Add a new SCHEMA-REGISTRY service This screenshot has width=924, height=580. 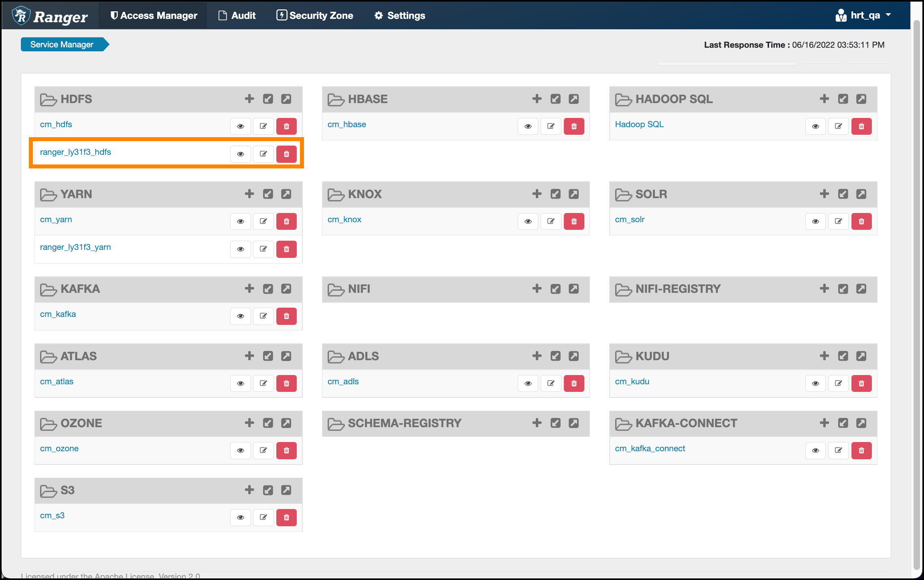click(536, 423)
